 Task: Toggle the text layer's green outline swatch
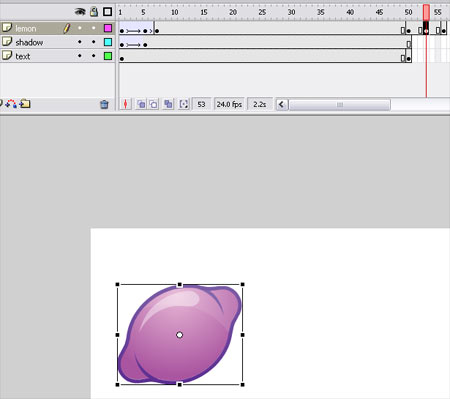108,56
